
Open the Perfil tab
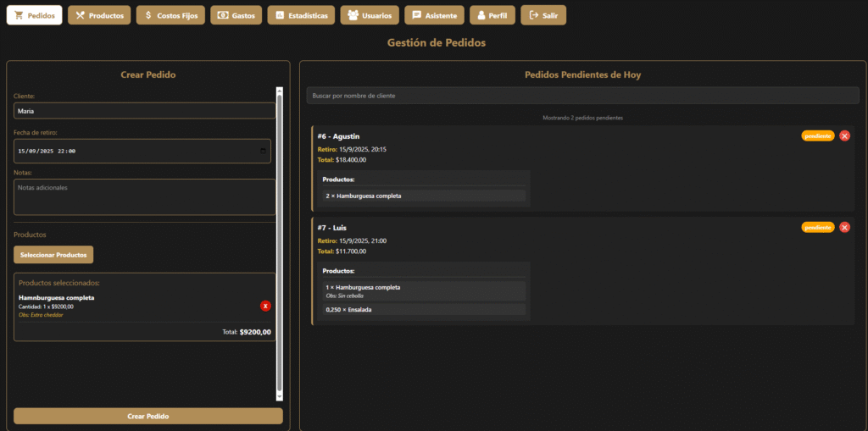(492, 15)
